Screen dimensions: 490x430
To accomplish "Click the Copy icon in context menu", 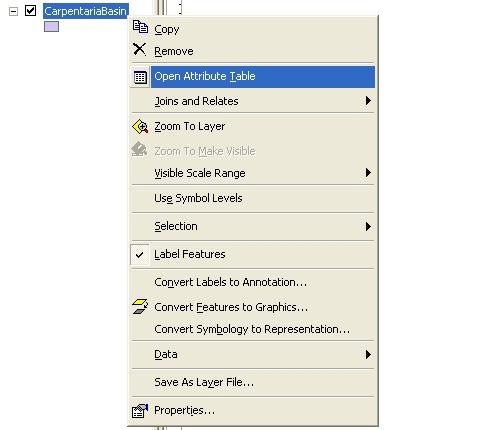I will click(140, 27).
